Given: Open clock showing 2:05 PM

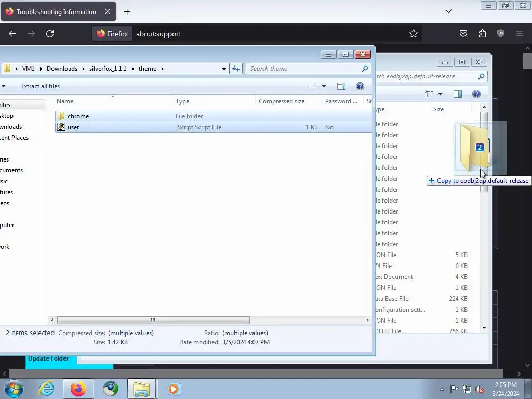Looking at the screenshot, I should (x=506, y=389).
